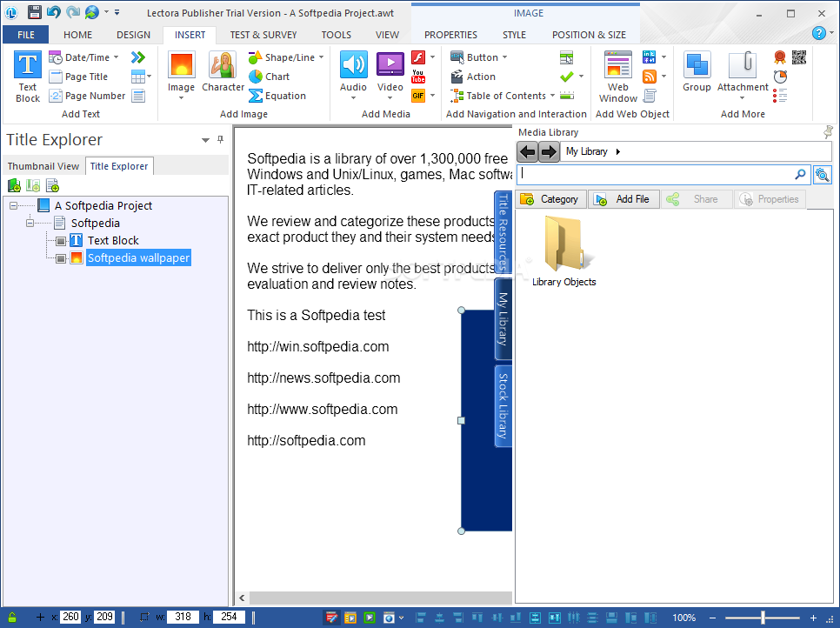
Task: Open the POSITION & SIZE tab
Action: tap(589, 35)
